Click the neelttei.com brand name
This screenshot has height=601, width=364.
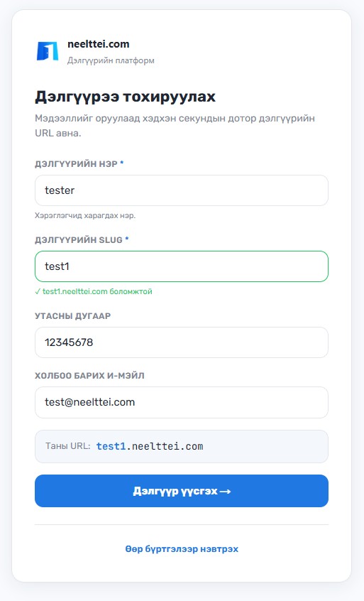tap(99, 44)
